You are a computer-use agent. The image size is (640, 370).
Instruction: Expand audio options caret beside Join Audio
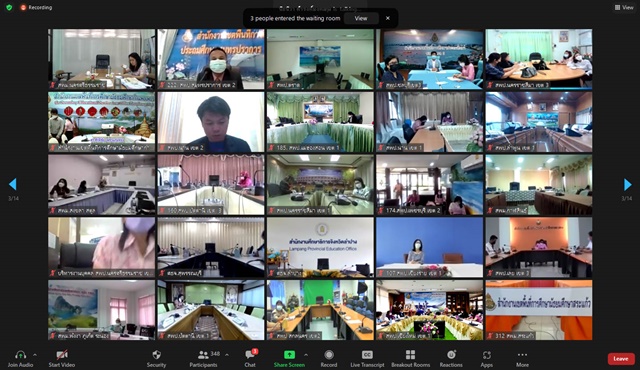click(35, 355)
